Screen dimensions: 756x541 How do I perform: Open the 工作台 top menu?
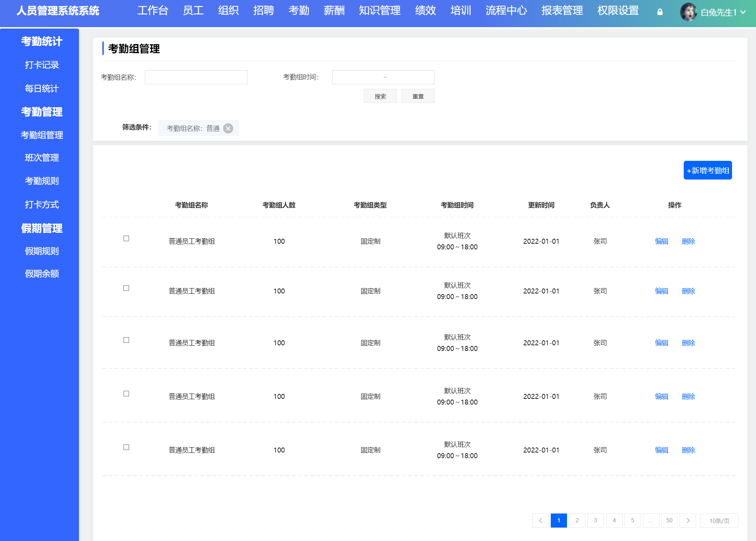[153, 11]
